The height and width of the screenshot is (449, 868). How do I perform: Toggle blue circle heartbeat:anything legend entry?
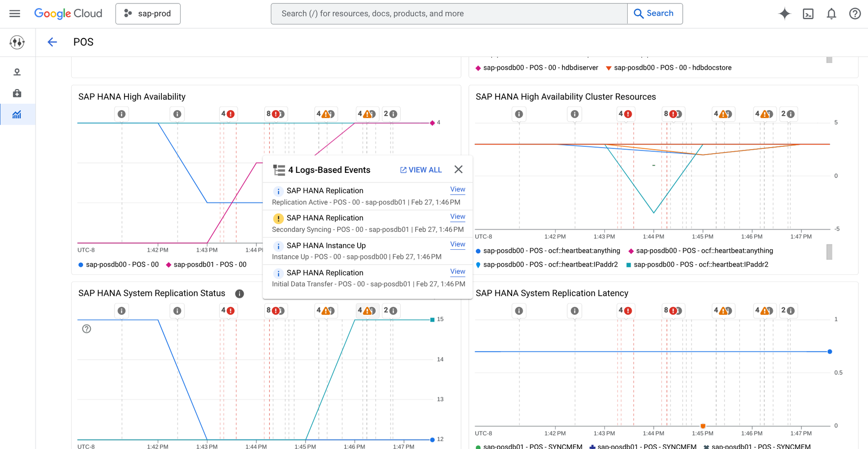pyautogui.click(x=548, y=251)
